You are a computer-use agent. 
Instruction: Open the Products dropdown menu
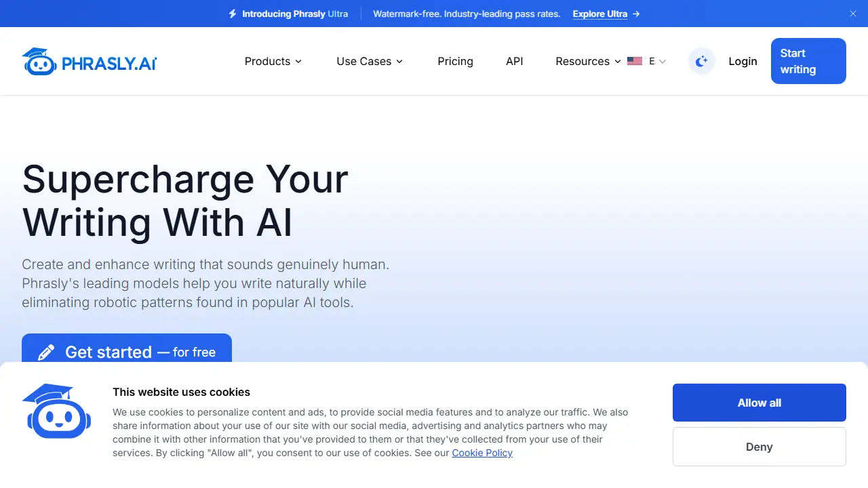pos(273,61)
